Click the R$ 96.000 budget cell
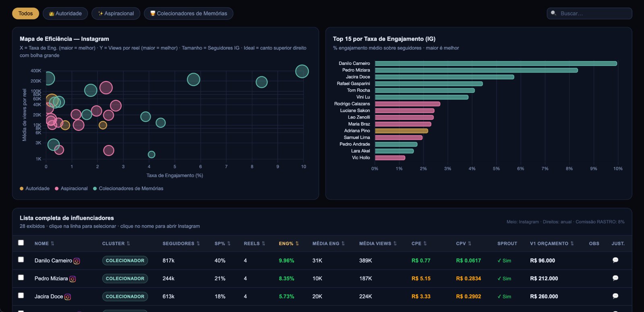Image resolution: width=644 pixels, height=312 pixels. pyautogui.click(x=542, y=261)
